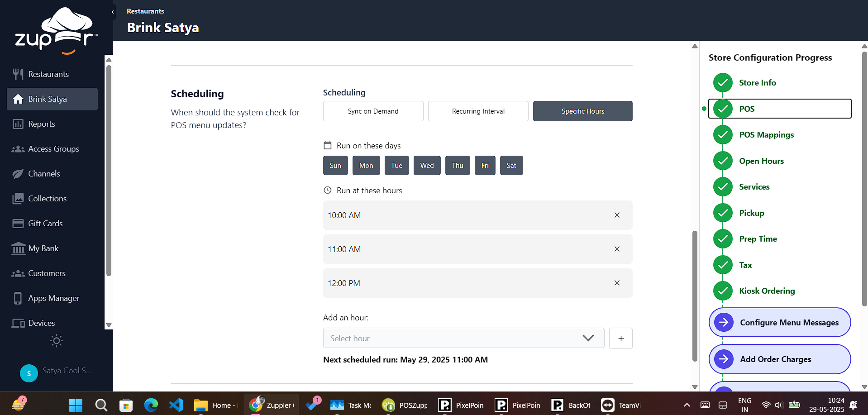Image resolution: width=868 pixels, height=415 pixels.
Task: Open Devices in the sidebar
Action: (52, 323)
